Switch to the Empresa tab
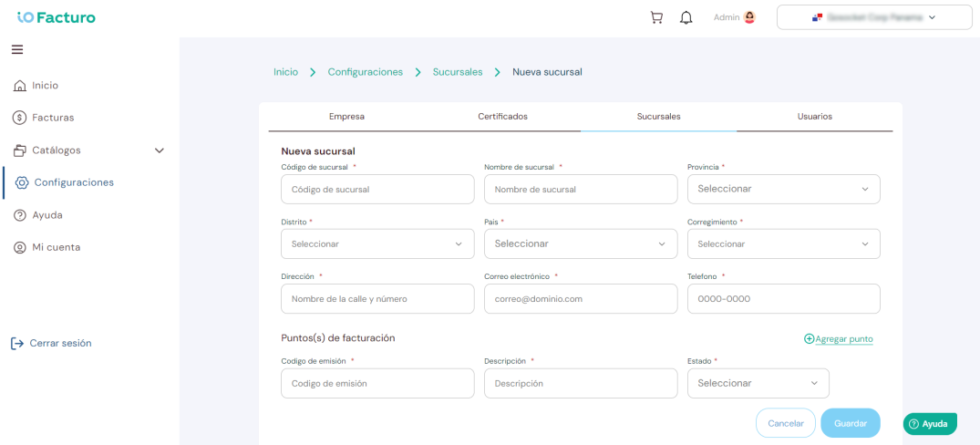This screenshot has width=980, height=445. (x=347, y=117)
